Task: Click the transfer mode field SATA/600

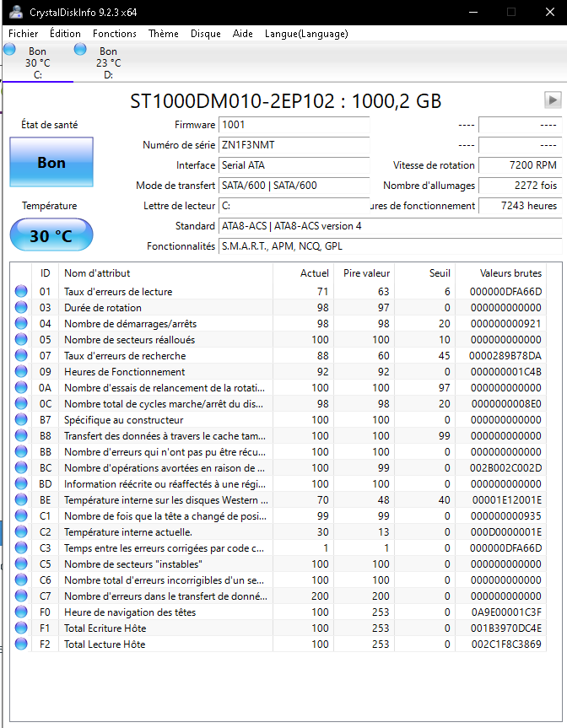Action: 294,186
